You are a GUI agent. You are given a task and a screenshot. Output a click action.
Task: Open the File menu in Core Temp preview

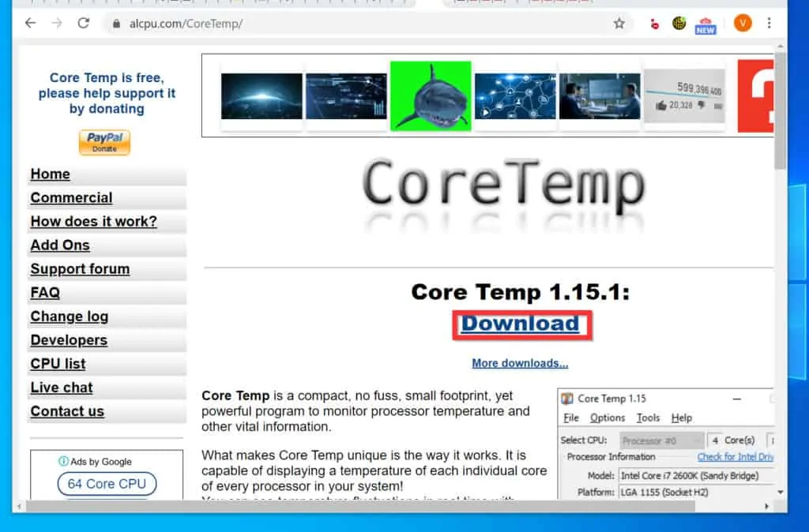click(570, 418)
